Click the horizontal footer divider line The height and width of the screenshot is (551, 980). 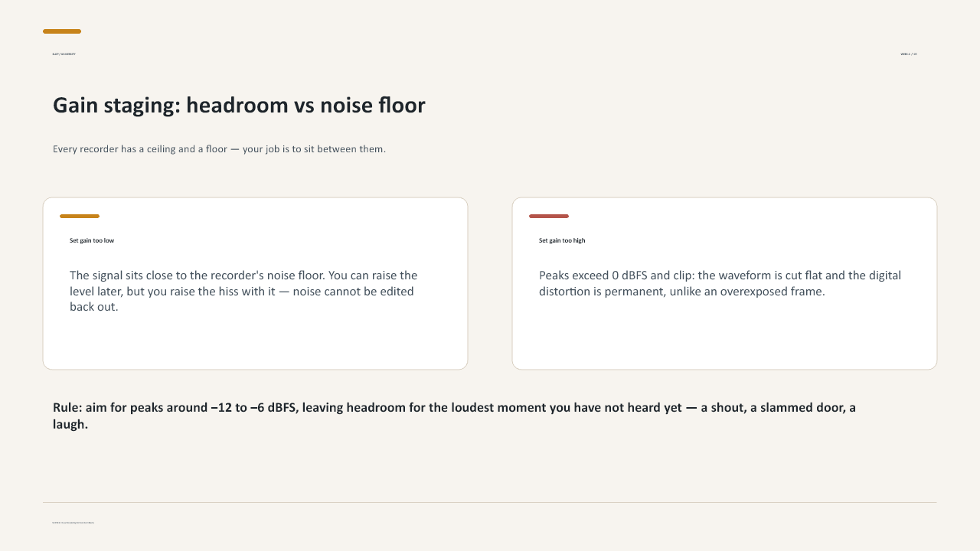pyautogui.click(x=490, y=503)
